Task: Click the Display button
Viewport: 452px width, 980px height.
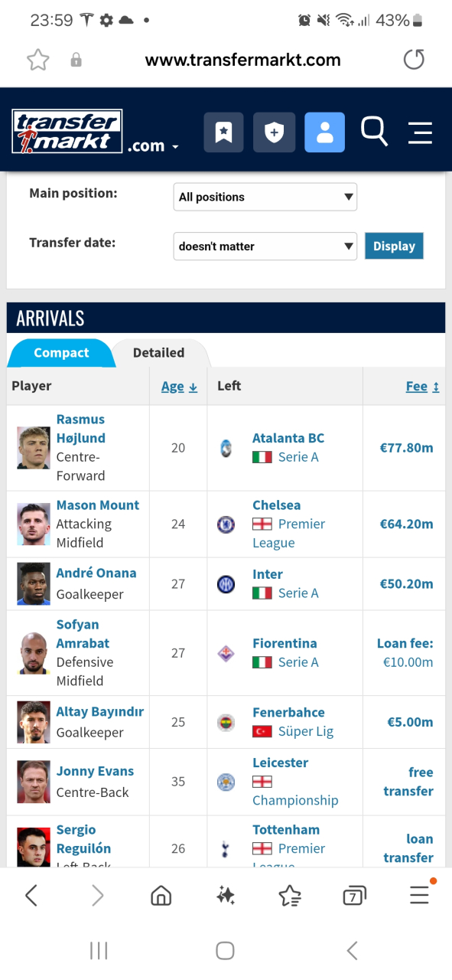Action: point(394,247)
